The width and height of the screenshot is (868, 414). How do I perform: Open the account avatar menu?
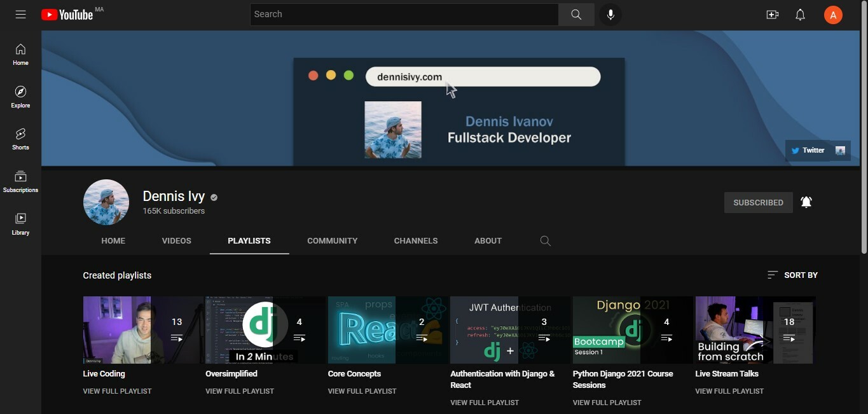coord(833,15)
